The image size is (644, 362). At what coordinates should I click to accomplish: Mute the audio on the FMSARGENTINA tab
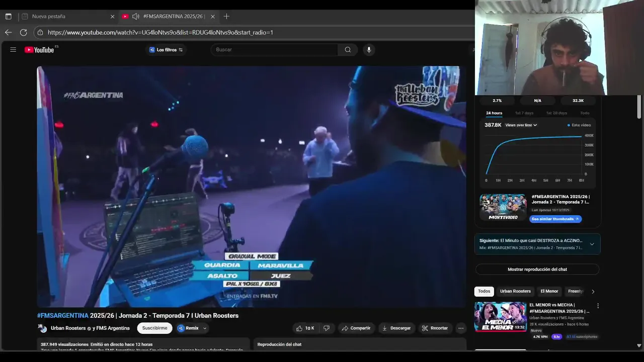tap(136, 16)
